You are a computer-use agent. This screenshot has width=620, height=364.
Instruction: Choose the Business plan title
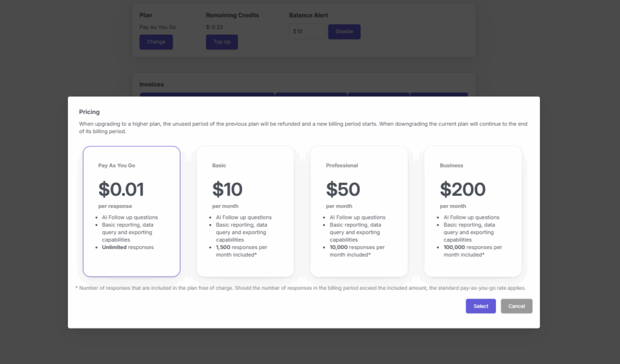(x=451, y=166)
